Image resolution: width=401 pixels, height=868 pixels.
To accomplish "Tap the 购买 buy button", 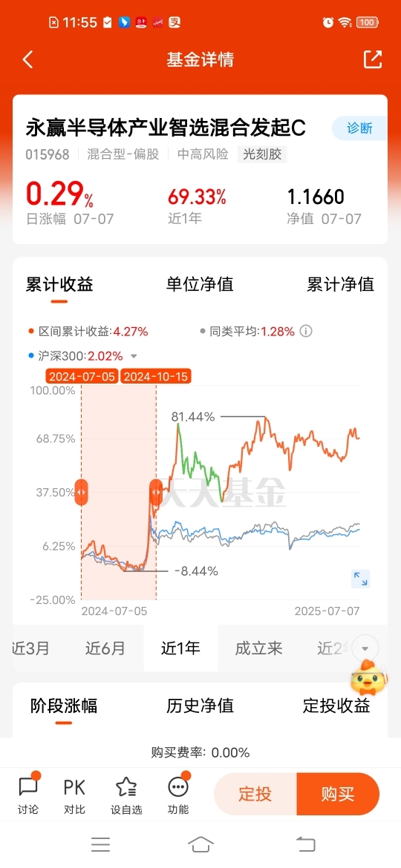I will point(338,794).
